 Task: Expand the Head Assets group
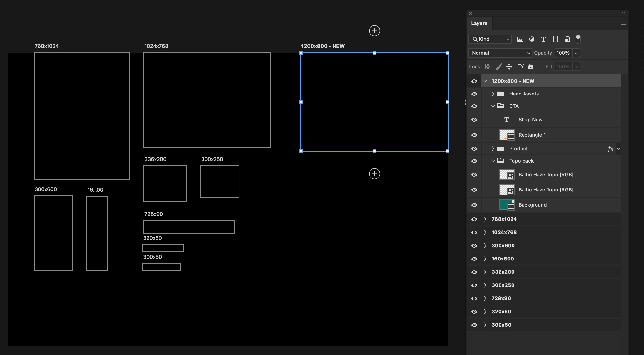coord(492,94)
